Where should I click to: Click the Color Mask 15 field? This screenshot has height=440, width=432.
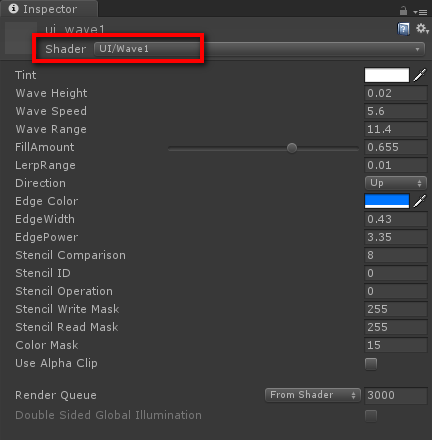coord(396,345)
